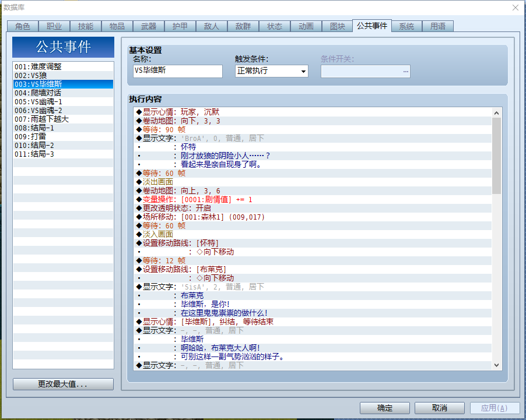Open the 动画 tab

point(306,26)
